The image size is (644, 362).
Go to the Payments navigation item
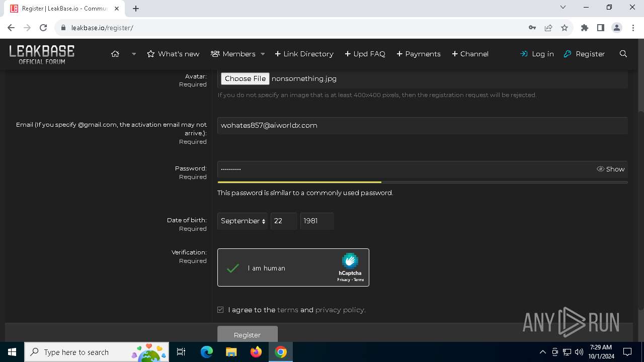coord(419,54)
